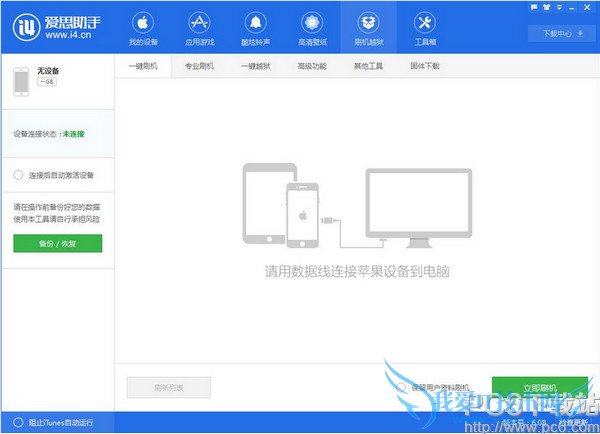The image size is (600, 434).
Task: Enable 连接后自动激活设备 option
Action: pos(18,175)
